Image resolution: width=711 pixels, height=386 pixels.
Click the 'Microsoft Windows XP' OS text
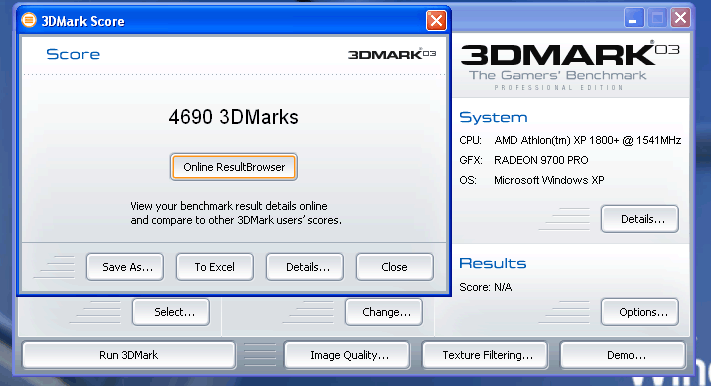(x=549, y=180)
